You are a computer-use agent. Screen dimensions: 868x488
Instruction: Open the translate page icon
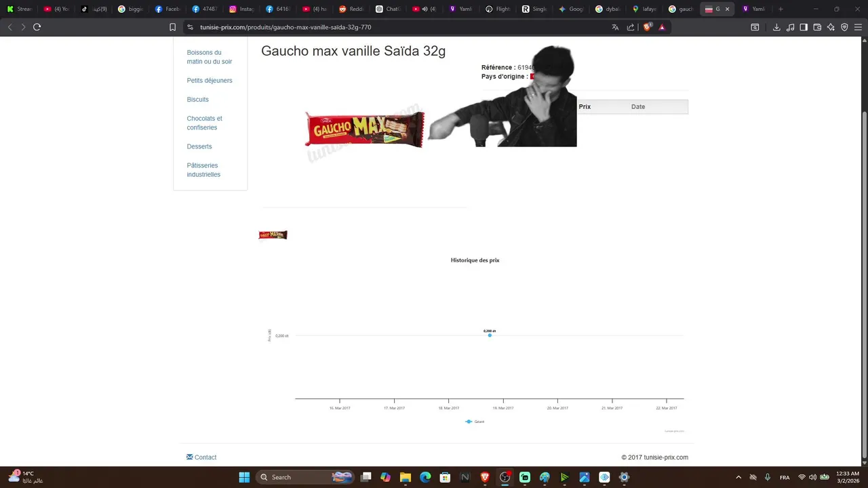pyautogui.click(x=615, y=27)
